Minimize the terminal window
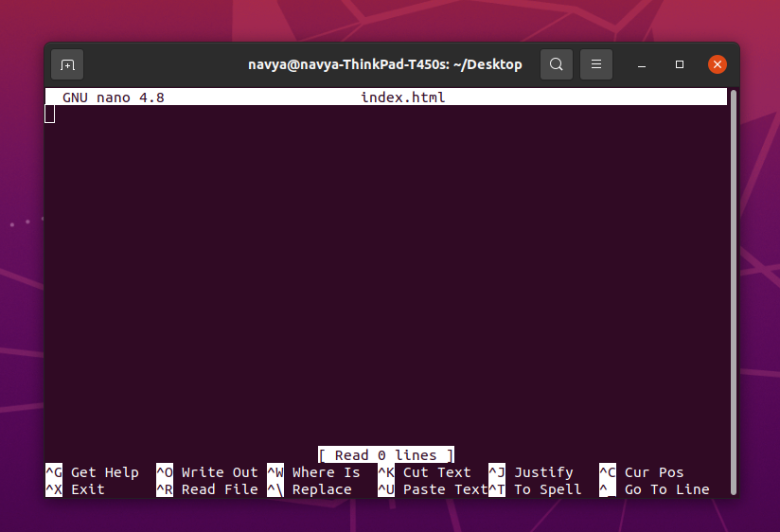Screen dimensions: 780x532 [642, 64]
